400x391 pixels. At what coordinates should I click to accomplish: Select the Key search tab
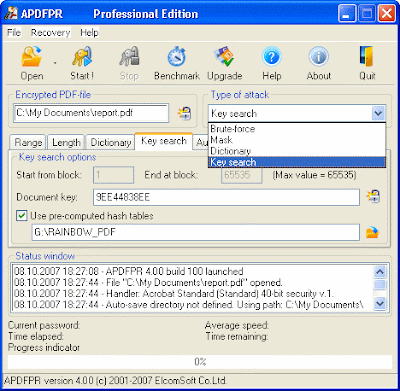(164, 141)
